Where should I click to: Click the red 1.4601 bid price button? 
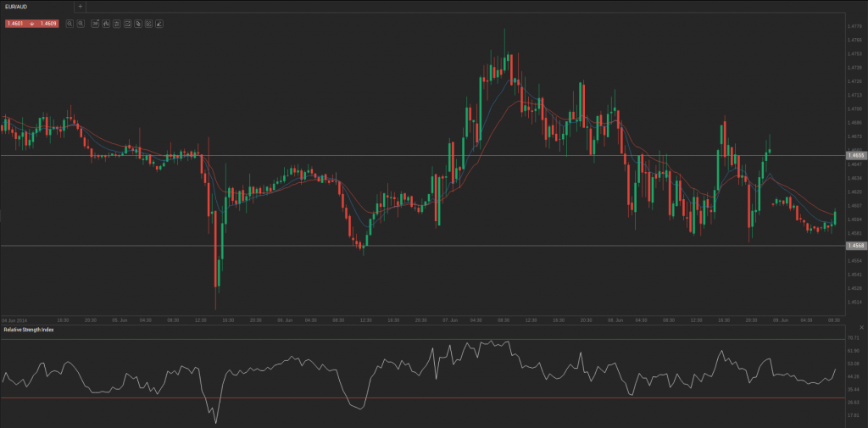pos(16,24)
